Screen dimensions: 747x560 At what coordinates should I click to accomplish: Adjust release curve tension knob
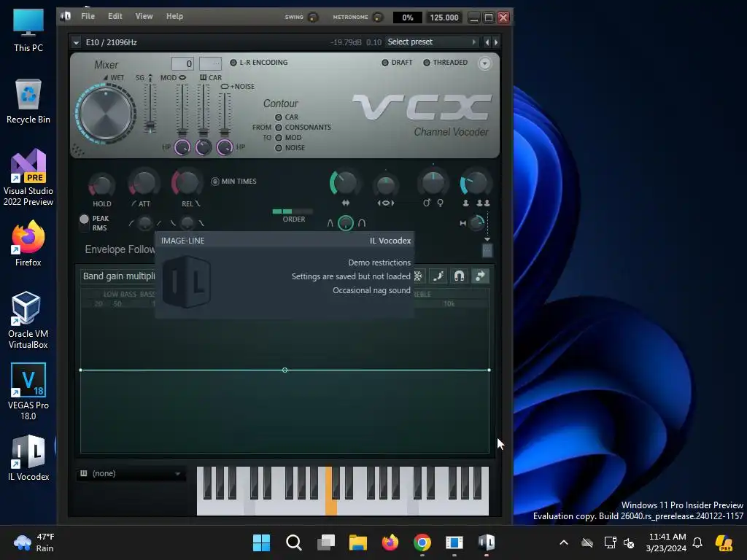[187, 222]
